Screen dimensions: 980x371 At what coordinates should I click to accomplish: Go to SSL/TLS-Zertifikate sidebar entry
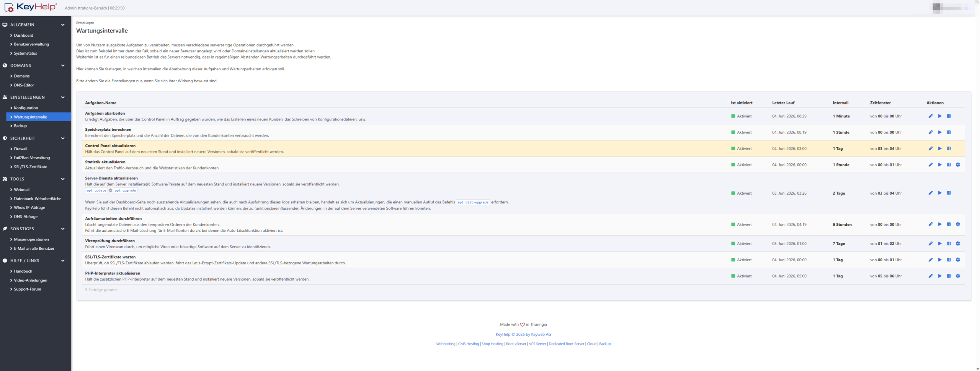31,167
